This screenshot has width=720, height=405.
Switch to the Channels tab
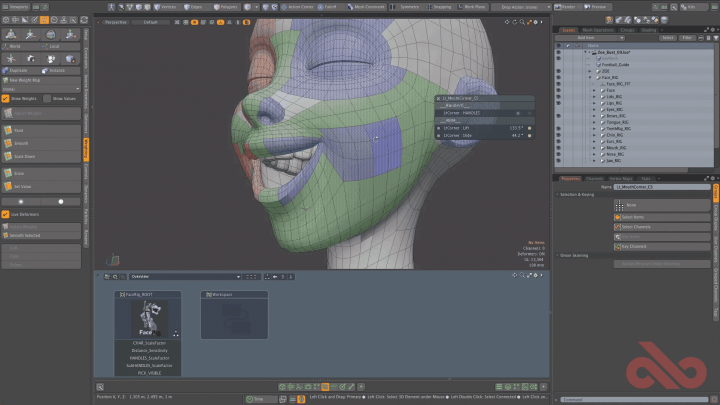point(593,178)
